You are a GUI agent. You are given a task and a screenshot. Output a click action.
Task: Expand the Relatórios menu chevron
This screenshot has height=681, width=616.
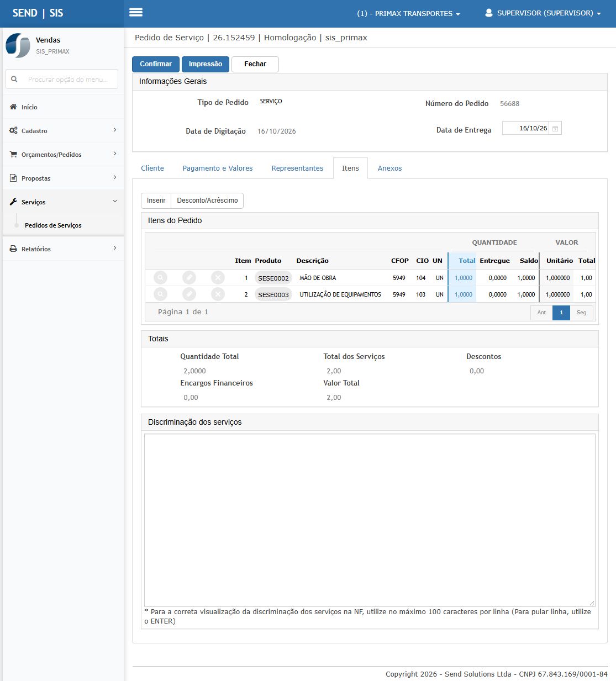(115, 249)
